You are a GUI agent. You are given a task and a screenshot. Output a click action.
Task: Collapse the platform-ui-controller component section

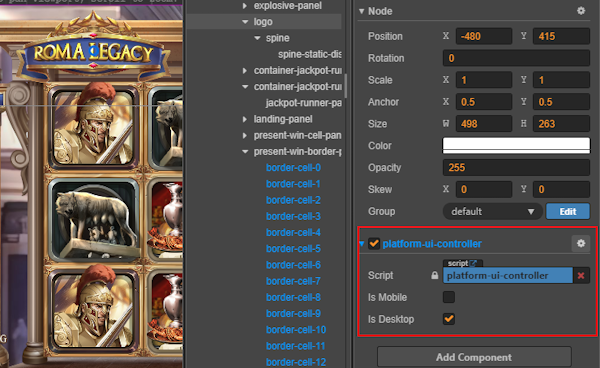(x=362, y=244)
